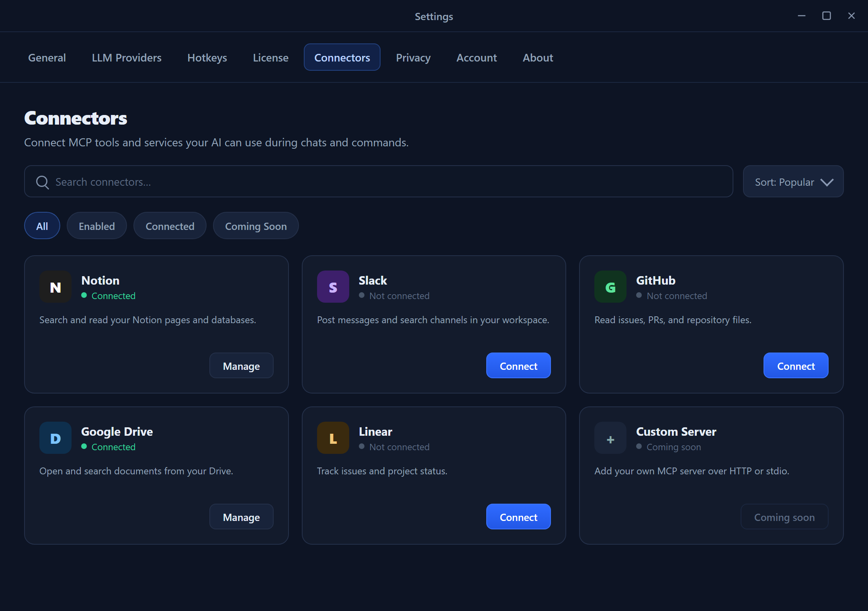Click 'Search and read your Notion pages' description
Viewport: 868px width, 611px height.
tap(147, 320)
